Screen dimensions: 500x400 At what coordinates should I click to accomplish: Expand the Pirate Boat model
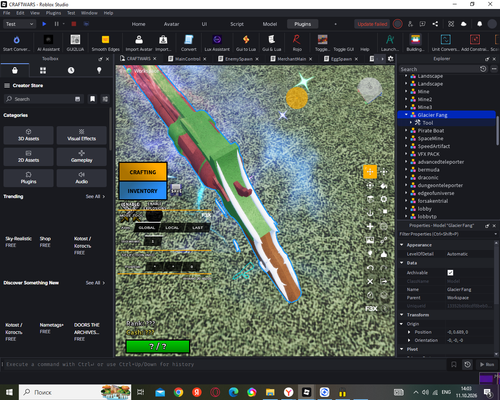point(406,130)
